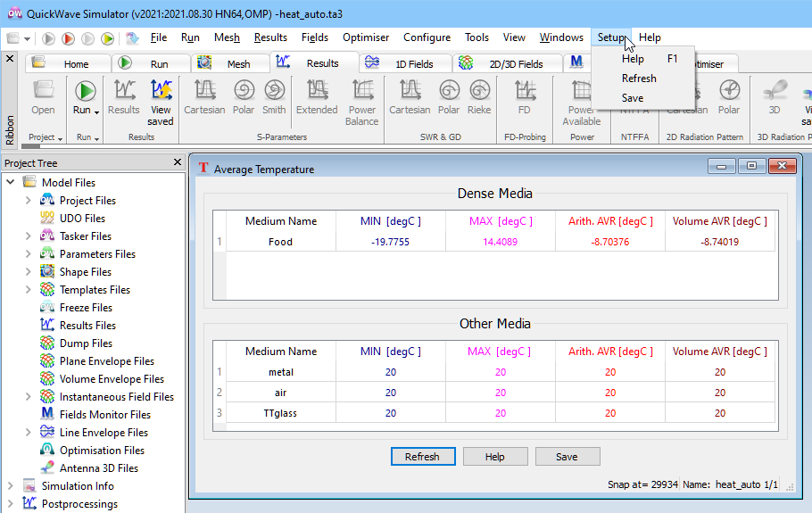This screenshot has width=812, height=513.
Task: Click the TTglass medium name cell
Action: [x=280, y=413]
